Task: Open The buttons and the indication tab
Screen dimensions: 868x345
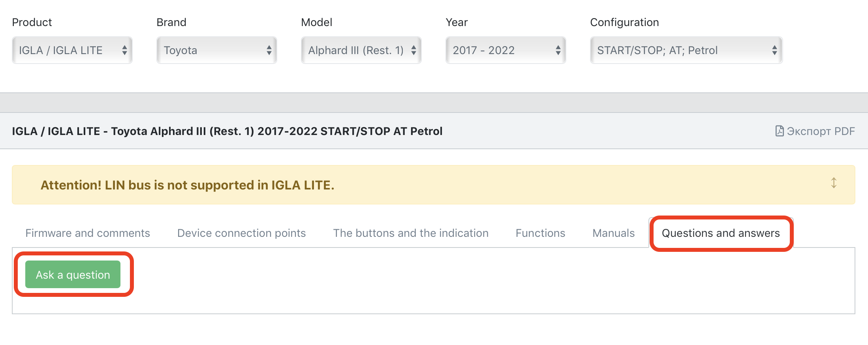Action: click(x=411, y=233)
